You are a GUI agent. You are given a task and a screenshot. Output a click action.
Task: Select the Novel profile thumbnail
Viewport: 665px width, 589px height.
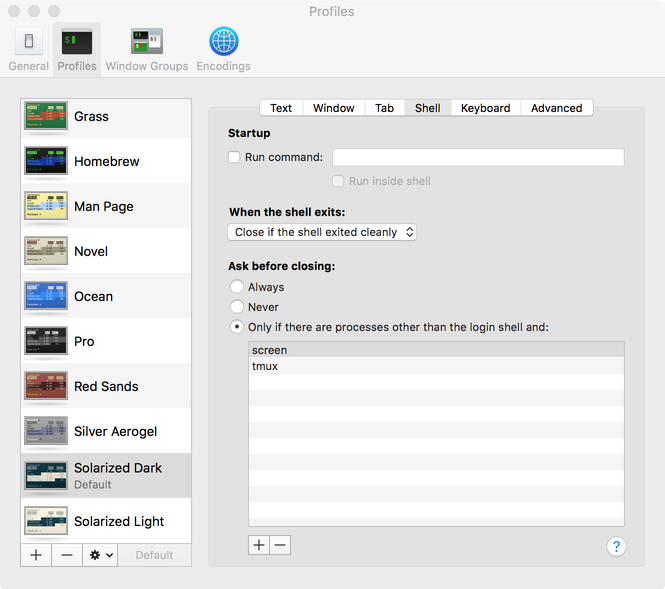(46, 250)
